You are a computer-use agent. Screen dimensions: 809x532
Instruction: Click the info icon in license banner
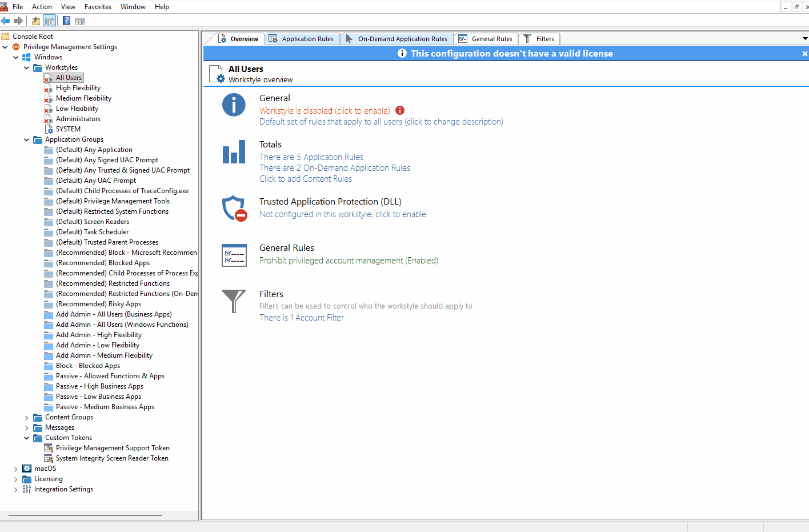[x=402, y=53]
